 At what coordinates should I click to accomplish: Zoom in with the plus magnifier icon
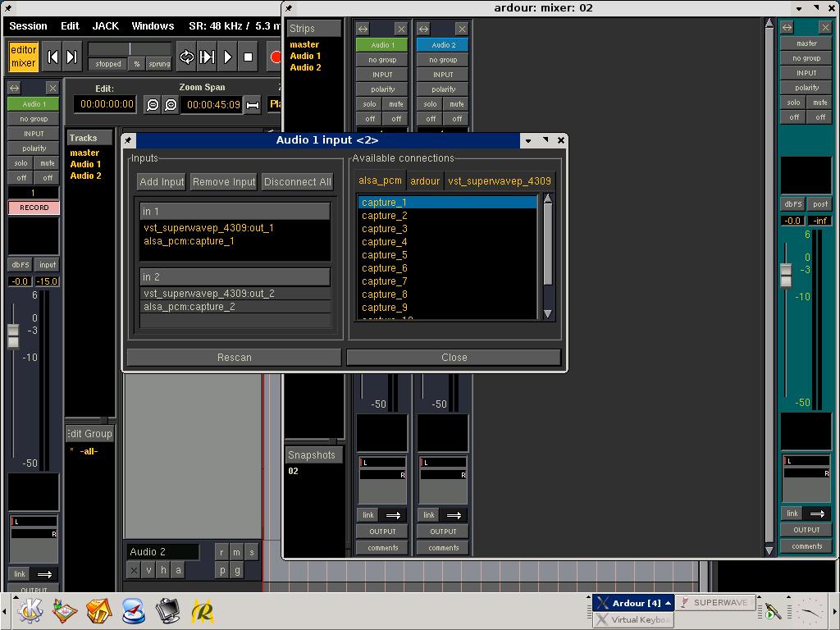click(171, 105)
